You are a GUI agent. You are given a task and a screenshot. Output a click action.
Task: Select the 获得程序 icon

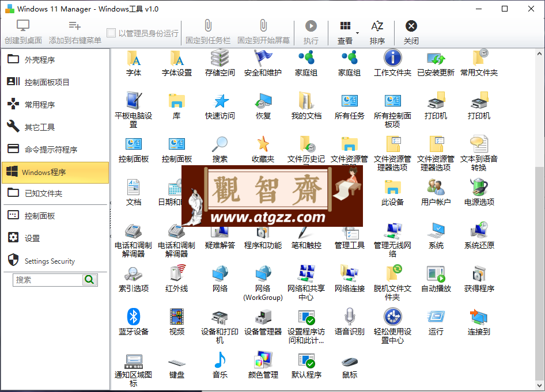click(x=479, y=279)
